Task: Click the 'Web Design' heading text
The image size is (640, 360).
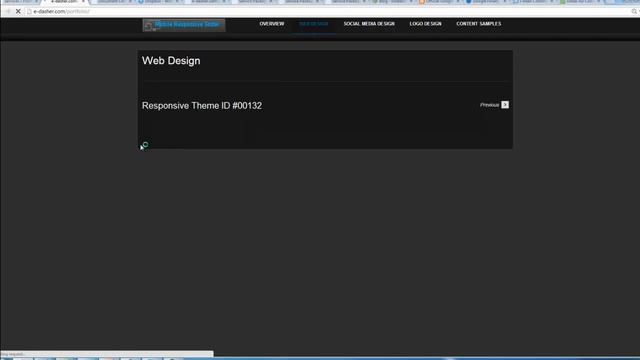Action: point(171,61)
